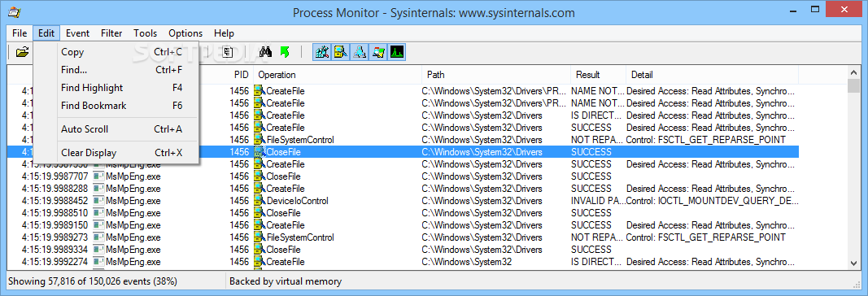Viewport: 868px width, 296px height.
Task: Toggle Show Process and Thread Activity filter
Action: [x=378, y=52]
